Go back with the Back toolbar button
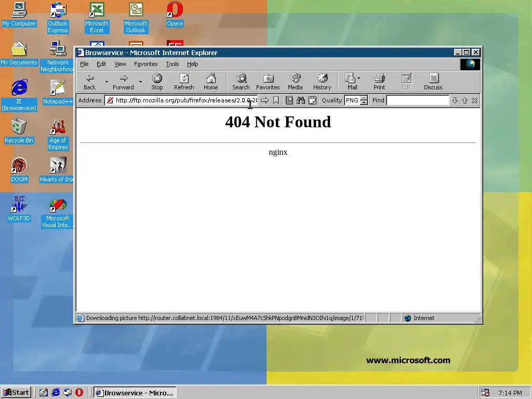The image size is (532, 399). [89, 82]
